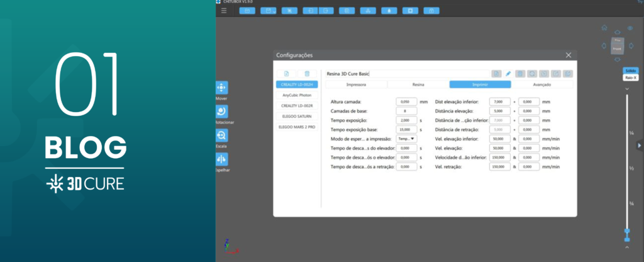This screenshot has width=644, height=262.
Task: Click the trash icon to delete printer
Action: [307, 74]
